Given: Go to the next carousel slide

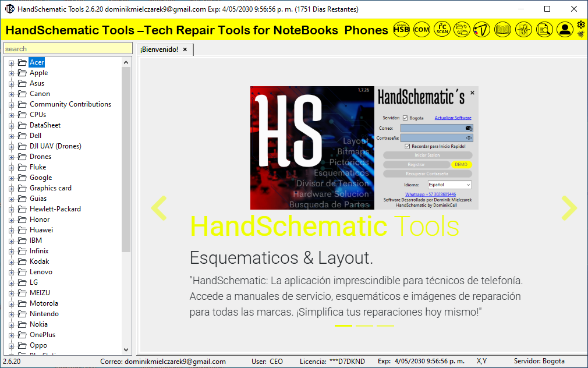Looking at the screenshot, I should [x=569, y=208].
